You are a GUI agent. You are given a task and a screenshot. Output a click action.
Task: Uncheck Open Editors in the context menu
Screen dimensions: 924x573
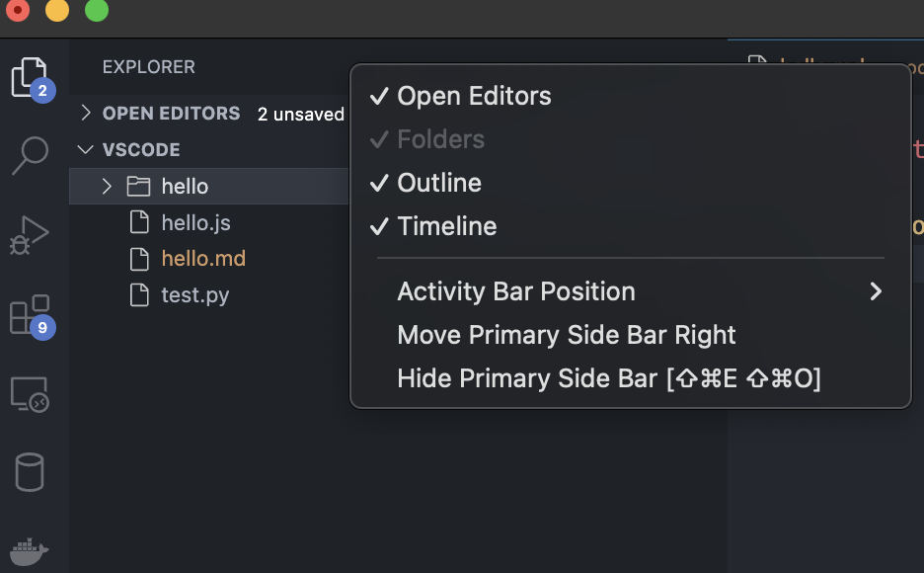(631, 96)
